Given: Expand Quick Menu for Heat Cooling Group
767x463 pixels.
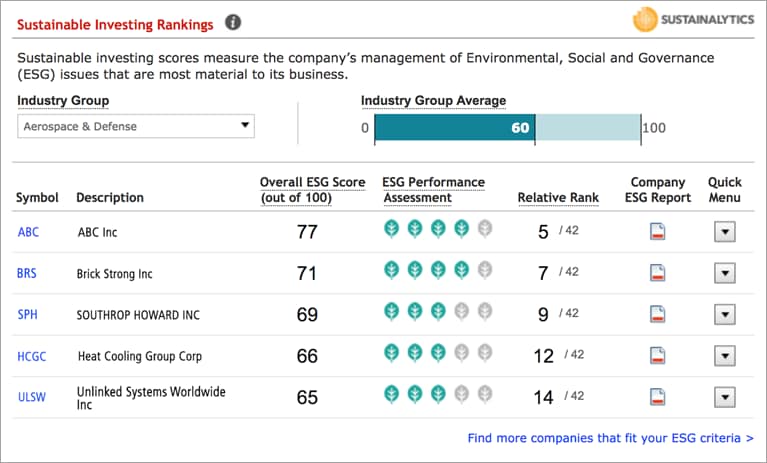Looking at the screenshot, I should pos(725,355).
